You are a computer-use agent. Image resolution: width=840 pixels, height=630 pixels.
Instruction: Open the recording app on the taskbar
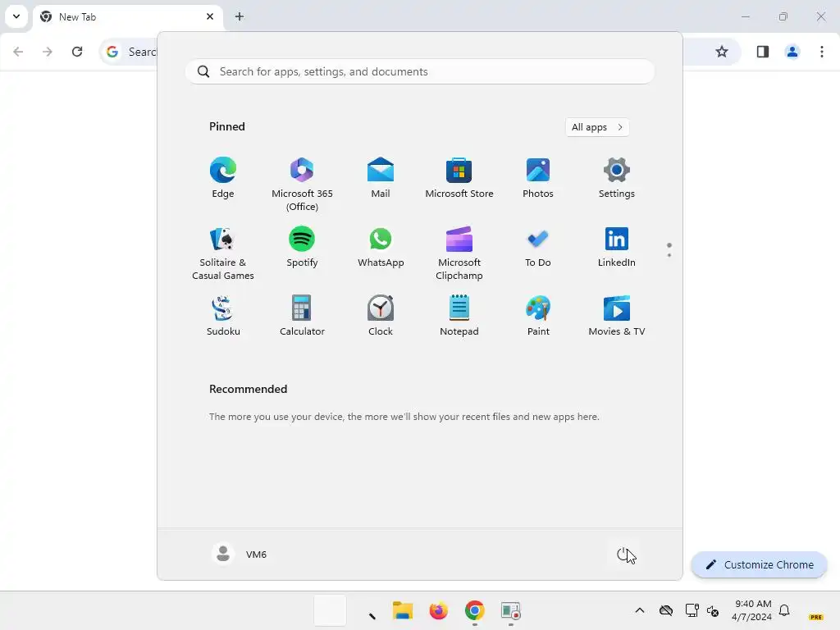[510, 610]
